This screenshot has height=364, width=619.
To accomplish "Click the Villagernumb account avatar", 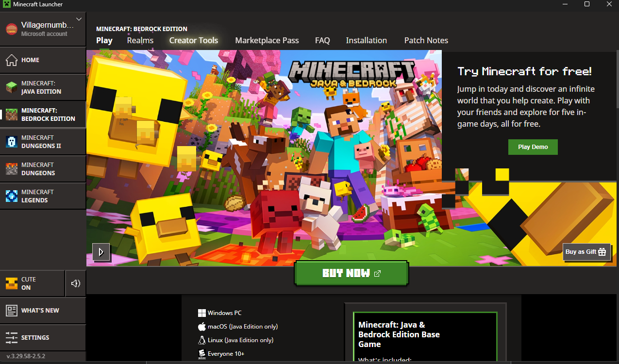I will (x=11, y=29).
